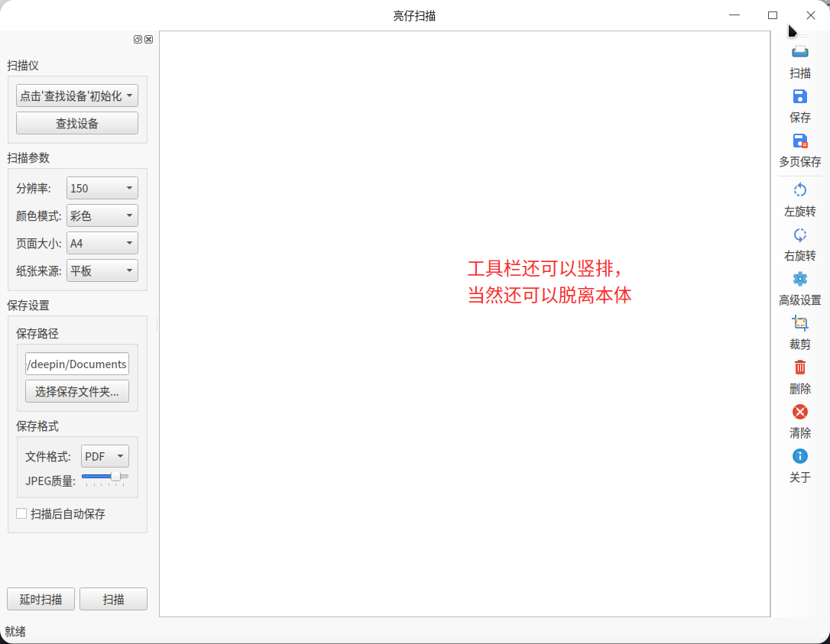This screenshot has width=830, height=644.
Task: Select the crop tool (裁剪)
Action: point(800,323)
